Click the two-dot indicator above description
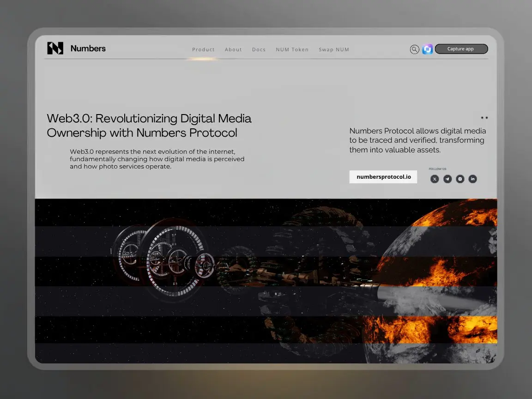This screenshot has width=532, height=399. click(484, 118)
